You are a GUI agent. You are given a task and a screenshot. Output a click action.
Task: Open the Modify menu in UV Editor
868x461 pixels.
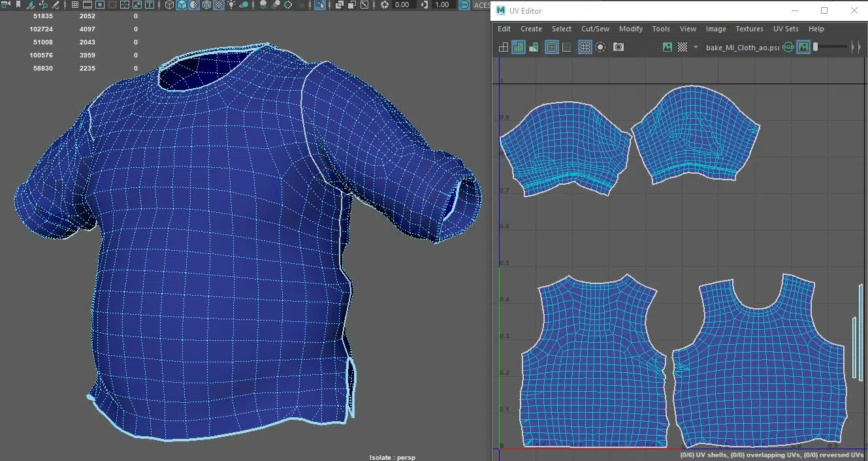[631, 29]
